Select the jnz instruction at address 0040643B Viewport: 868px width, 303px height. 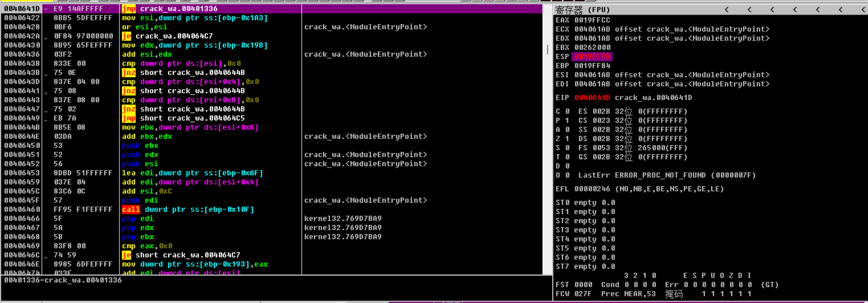click(x=183, y=73)
